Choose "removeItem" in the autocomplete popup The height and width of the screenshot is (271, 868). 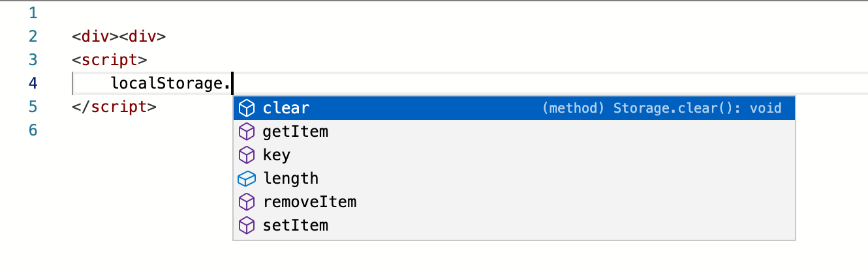pyautogui.click(x=309, y=202)
